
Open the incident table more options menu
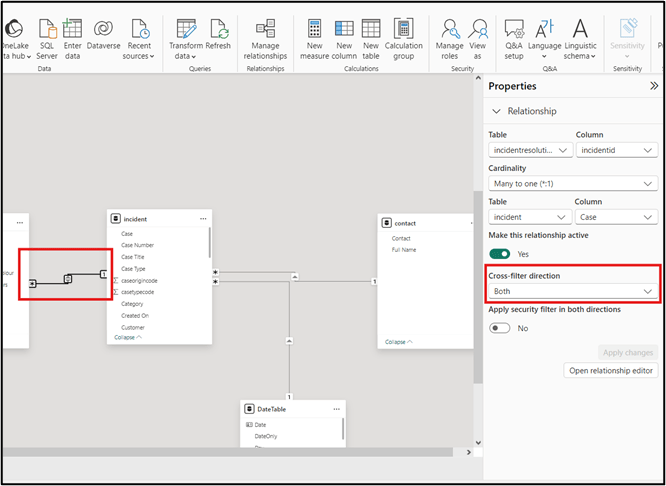pos(203,218)
